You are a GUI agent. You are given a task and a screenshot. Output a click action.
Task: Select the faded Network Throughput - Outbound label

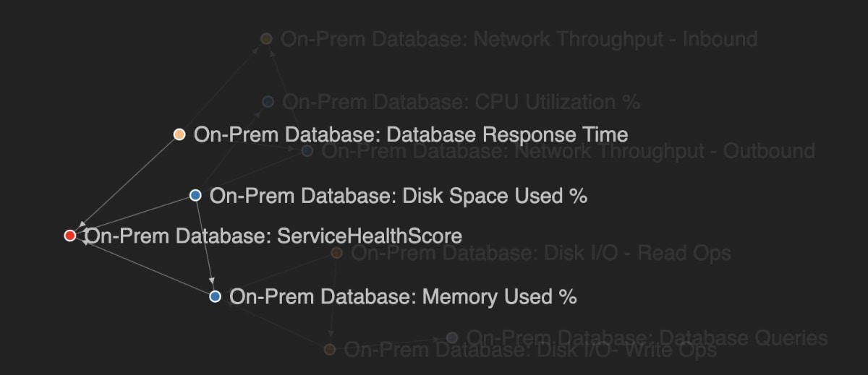(x=568, y=151)
